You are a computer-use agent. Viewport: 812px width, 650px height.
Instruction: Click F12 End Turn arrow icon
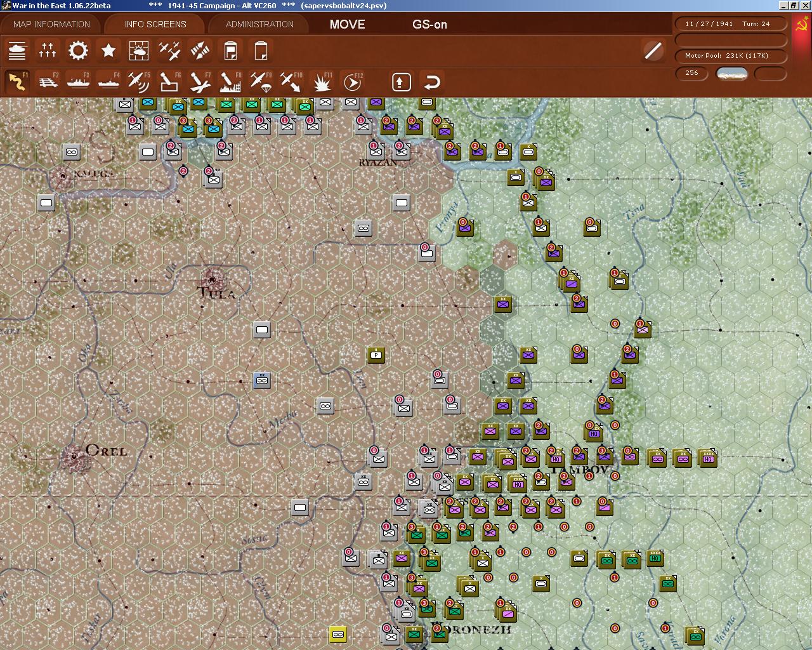pyautogui.click(x=352, y=82)
